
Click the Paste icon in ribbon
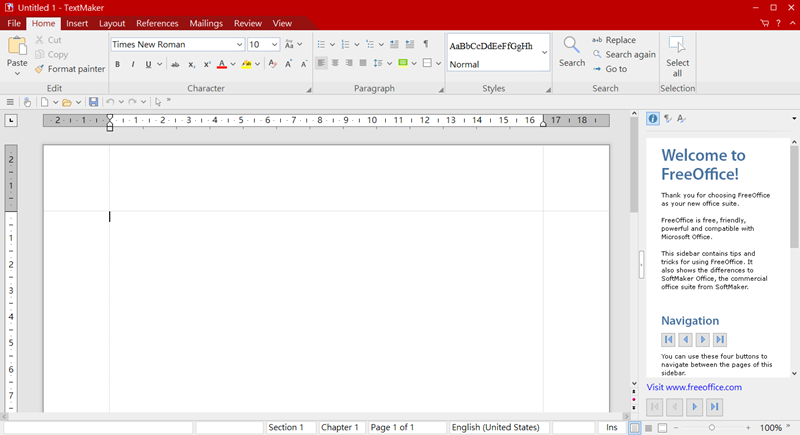coord(18,45)
